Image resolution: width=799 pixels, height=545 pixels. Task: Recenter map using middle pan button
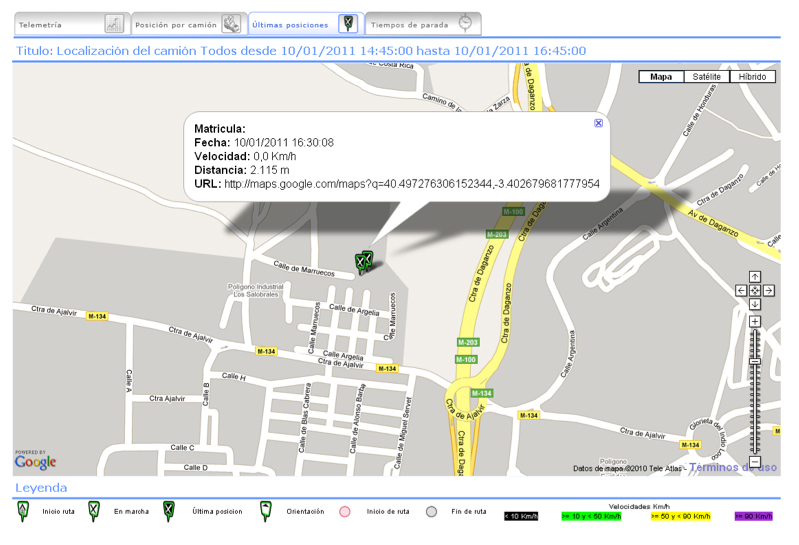pos(755,291)
